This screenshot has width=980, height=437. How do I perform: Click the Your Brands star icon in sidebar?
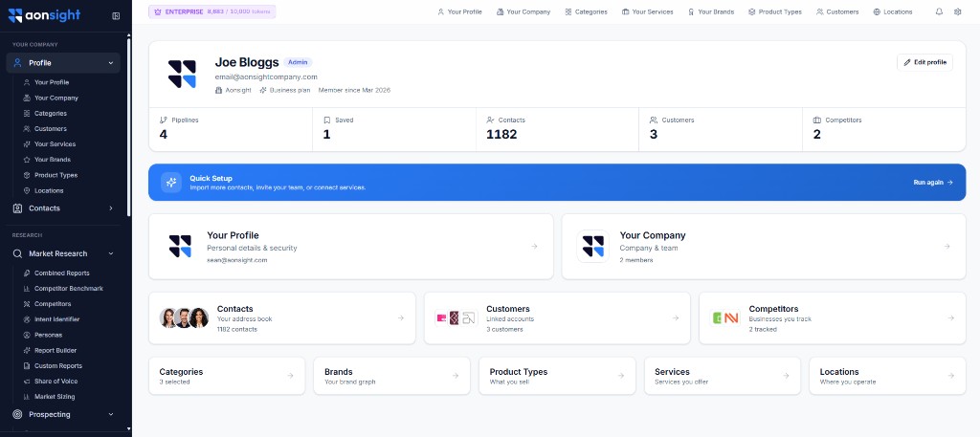(x=27, y=160)
